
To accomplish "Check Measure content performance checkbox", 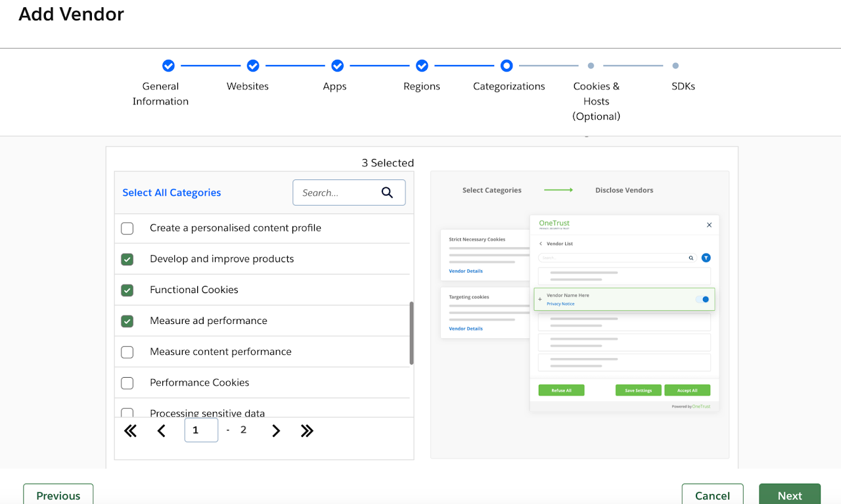I will point(127,352).
